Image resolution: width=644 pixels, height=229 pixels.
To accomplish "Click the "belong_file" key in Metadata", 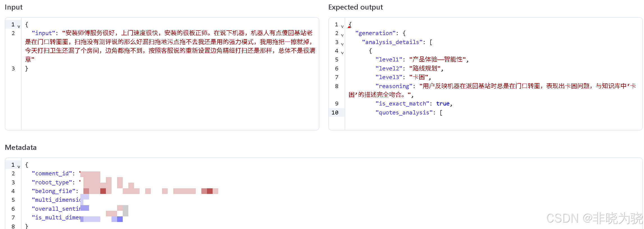I will click(x=54, y=191).
